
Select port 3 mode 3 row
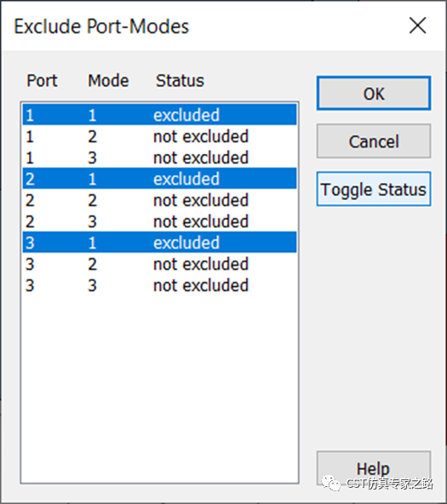pyautogui.click(x=159, y=285)
